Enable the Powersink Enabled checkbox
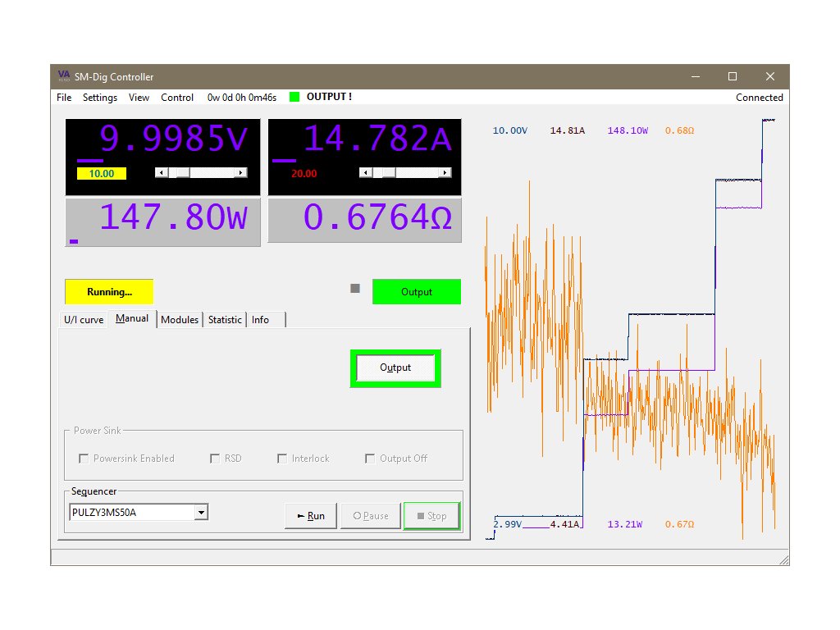The height and width of the screenshot is (630, 840). click(84, 459)
